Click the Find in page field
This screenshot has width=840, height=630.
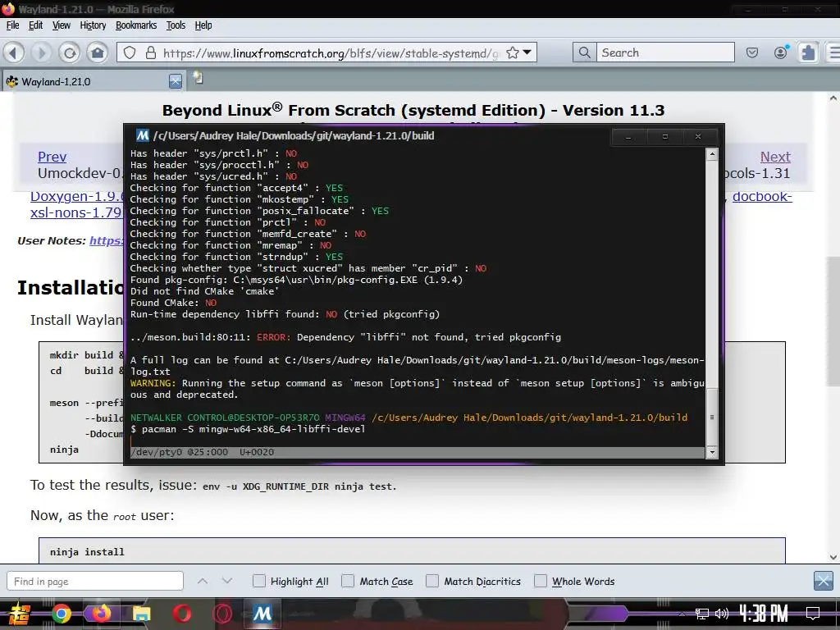pyautogui.click(x=95, y=582)
